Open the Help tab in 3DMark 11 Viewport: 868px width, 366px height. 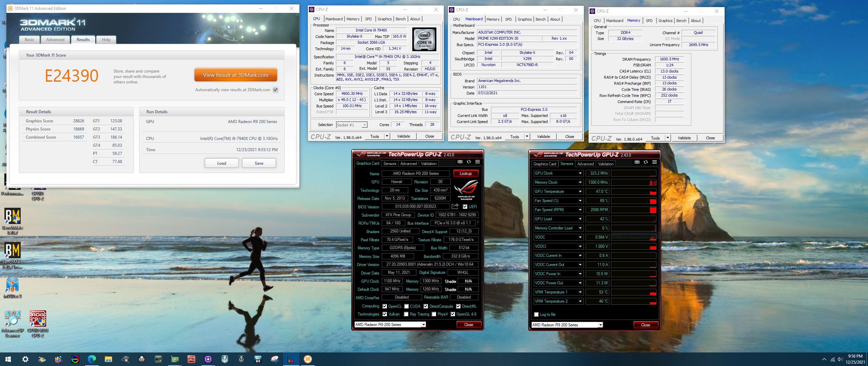pyautogui.click(x=106, y=40)
